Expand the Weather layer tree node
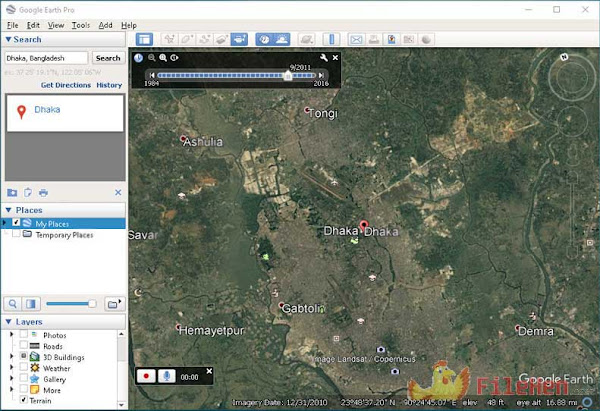 pos(11,367)
